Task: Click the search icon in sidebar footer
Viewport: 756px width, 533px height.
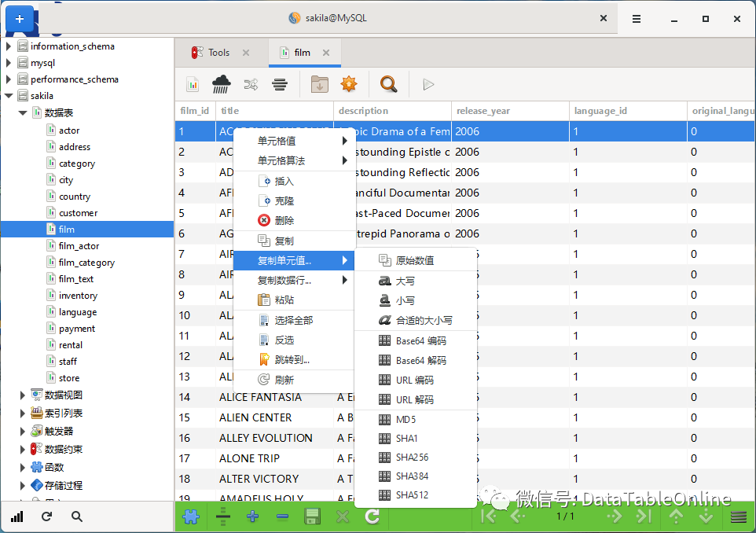Action: [x=77, y=516]
